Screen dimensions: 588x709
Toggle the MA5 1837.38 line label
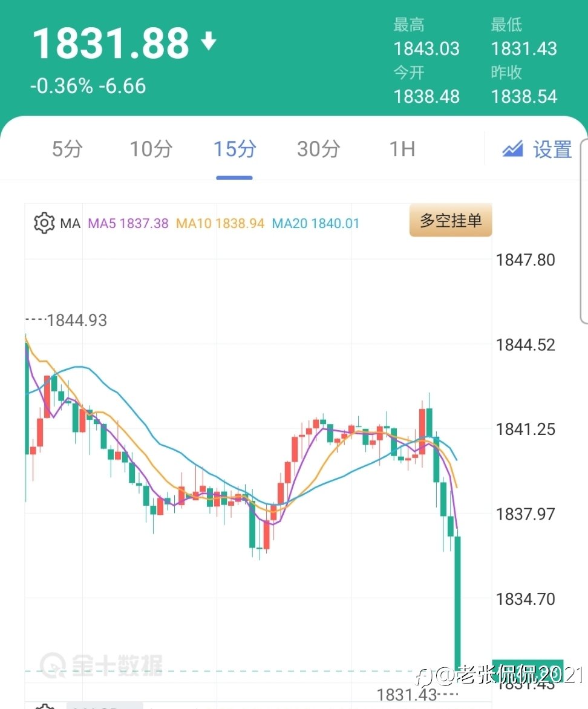point(128,223)
